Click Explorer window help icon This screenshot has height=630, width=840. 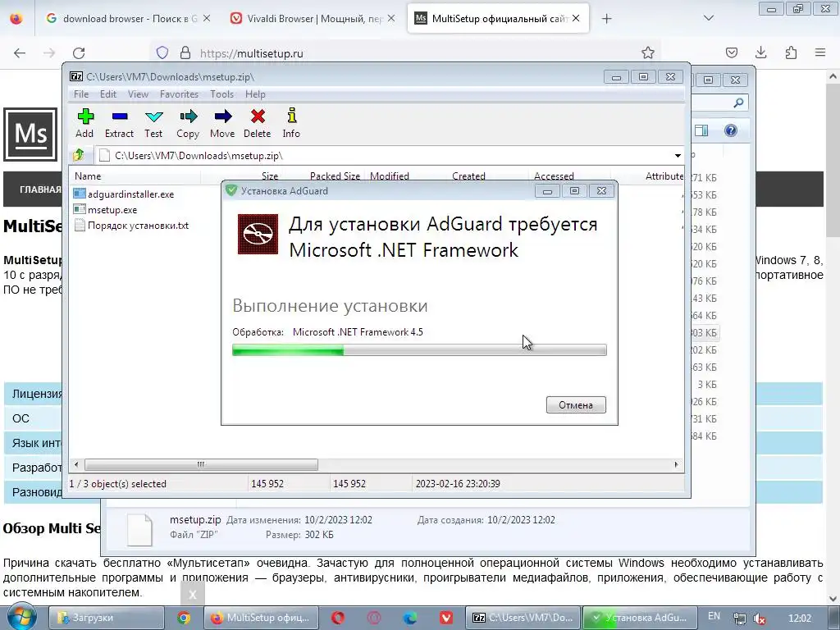(x=730, y=130)
